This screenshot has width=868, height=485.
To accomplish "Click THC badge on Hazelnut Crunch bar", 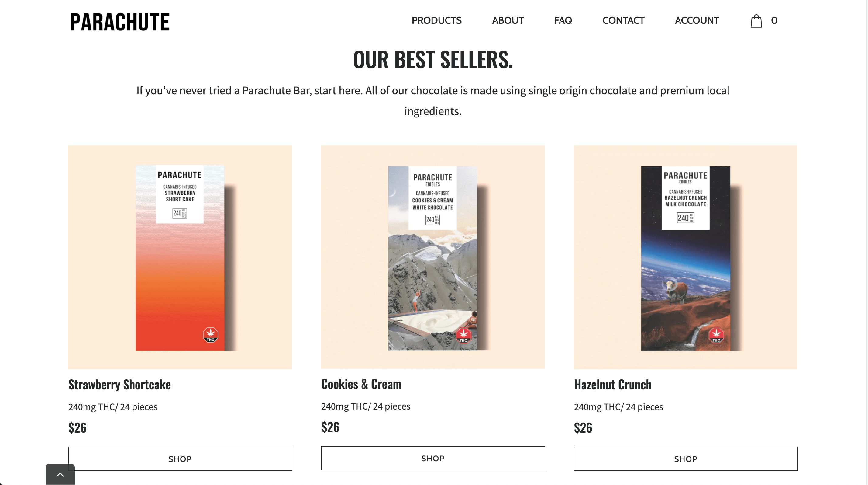I will point(716,335).
